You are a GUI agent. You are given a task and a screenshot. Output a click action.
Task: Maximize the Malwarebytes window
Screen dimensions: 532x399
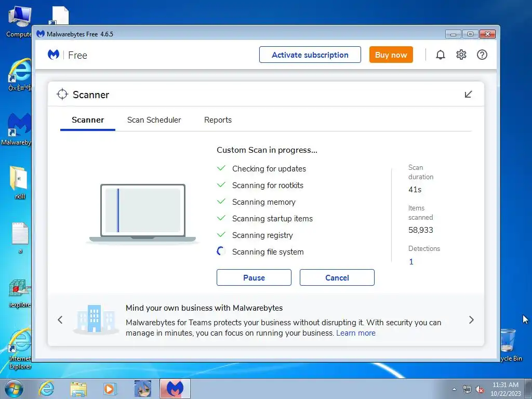pos(470,34)
